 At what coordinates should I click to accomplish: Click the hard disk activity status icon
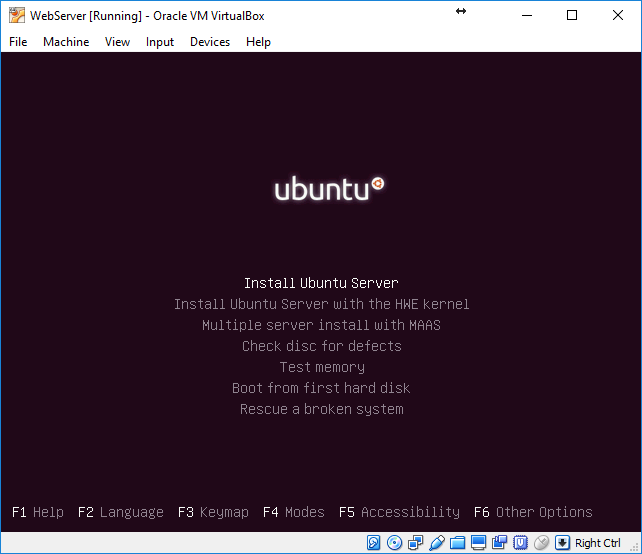pyautogui.click(x=373, y=543)
